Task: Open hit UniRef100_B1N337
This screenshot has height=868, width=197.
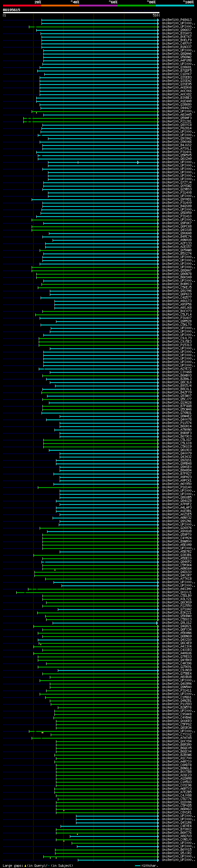Action: (176, 47)
